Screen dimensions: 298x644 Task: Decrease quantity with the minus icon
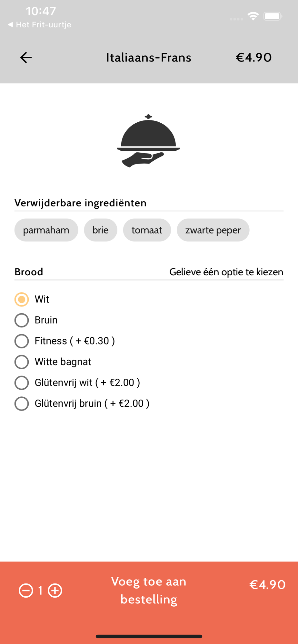click(26, 591)
